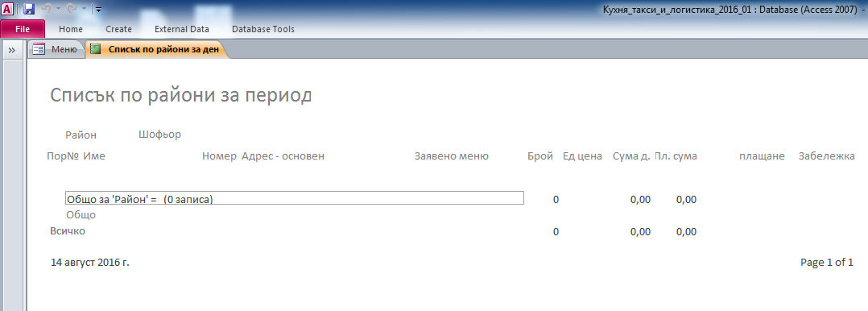Click the date 14 август 2016 г.
This screenshot has width=868, height=311.
click(x=90, y=262)
